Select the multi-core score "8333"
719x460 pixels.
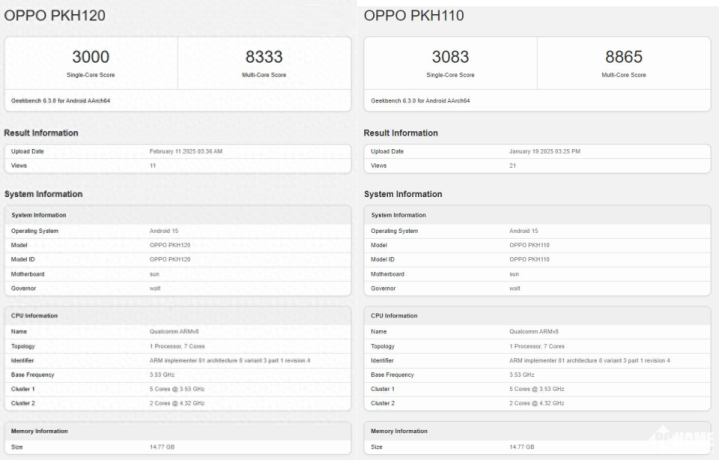click(264, 57)
